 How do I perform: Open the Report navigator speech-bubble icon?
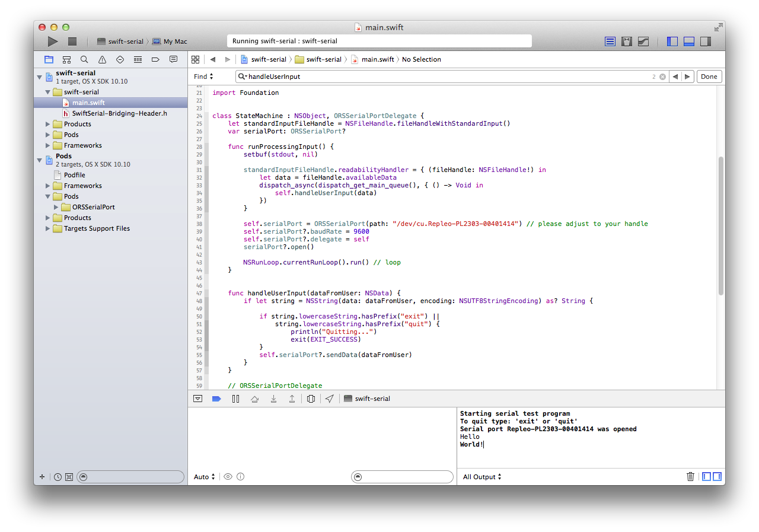pos(173,59)
